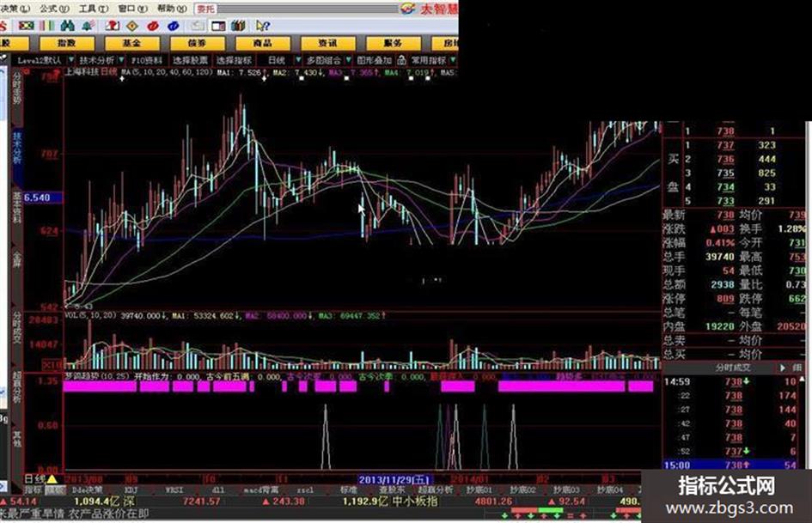Click the yellow 资讯 button

tap(327, 43)
